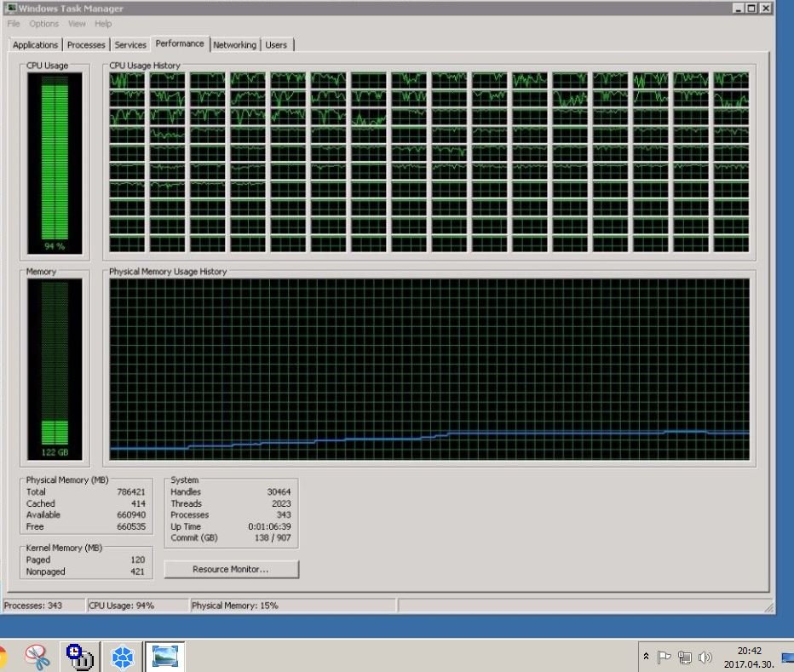Select the picture viewer taskbar icon
Image resolution: width=794 pixels, height=672 pixels.
164,657
